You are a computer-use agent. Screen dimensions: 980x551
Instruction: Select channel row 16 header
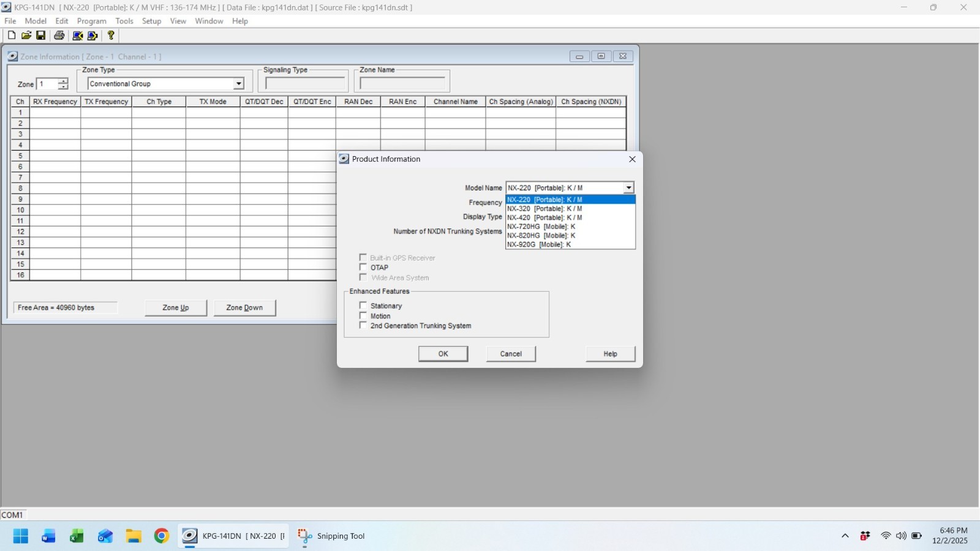point(20,275)
